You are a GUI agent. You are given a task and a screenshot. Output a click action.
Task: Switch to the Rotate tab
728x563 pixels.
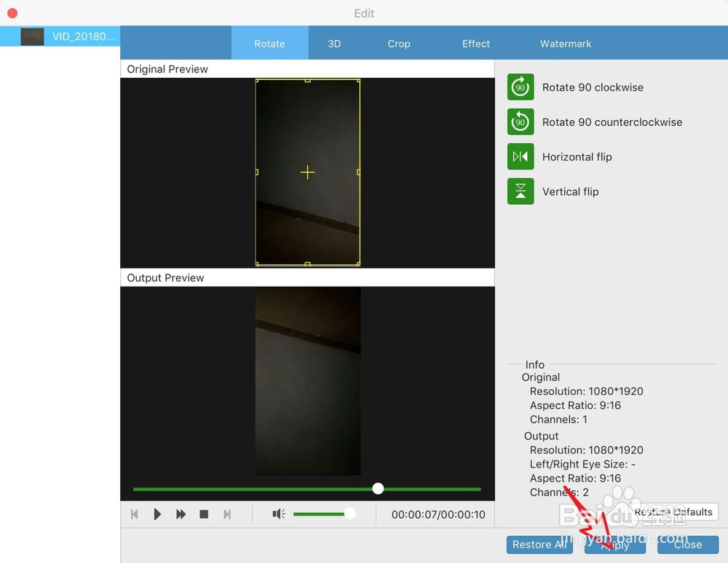(269, 44)
